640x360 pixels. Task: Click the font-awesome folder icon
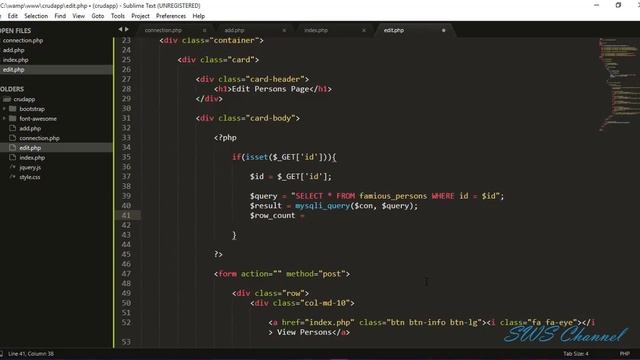pyautogui.click(x=13, y=118)
